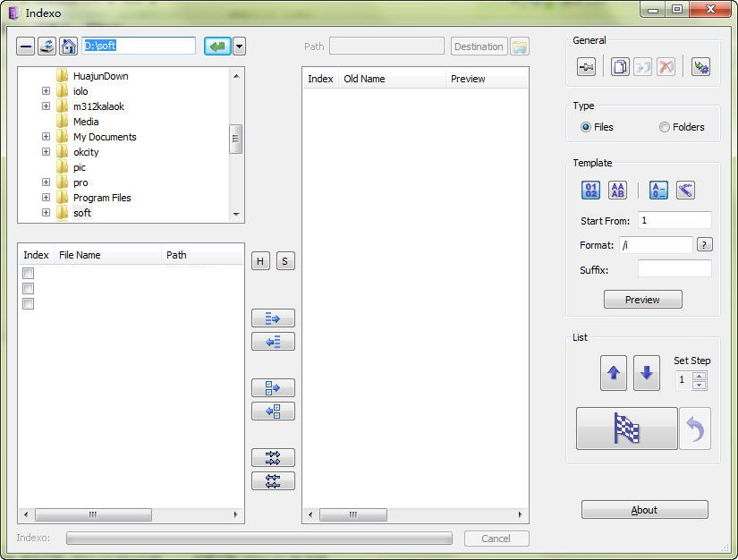The image size is (738, 560).
Task: Click the undo arrow button
Action: [x=695, y=428]
